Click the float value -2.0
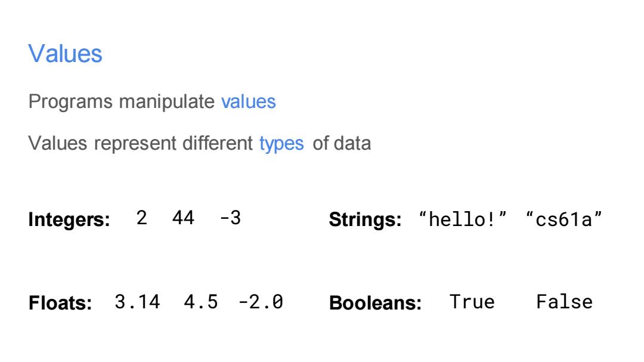 (261, 302)
